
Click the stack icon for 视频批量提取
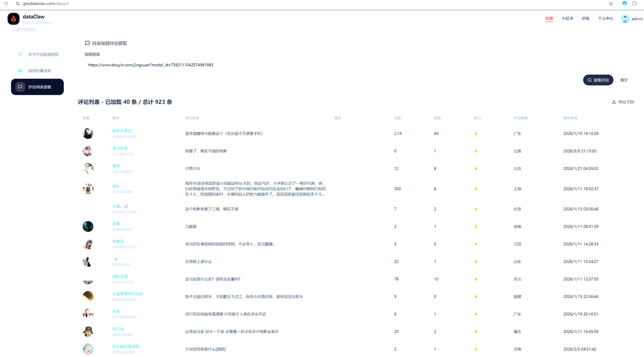click(20, 71)
